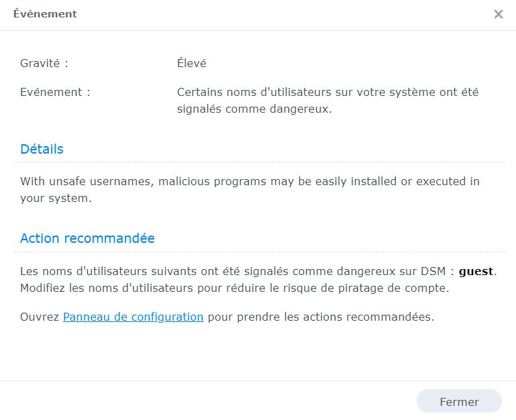
Task: Click the Détails section heading
Action: tap(42, 149)
